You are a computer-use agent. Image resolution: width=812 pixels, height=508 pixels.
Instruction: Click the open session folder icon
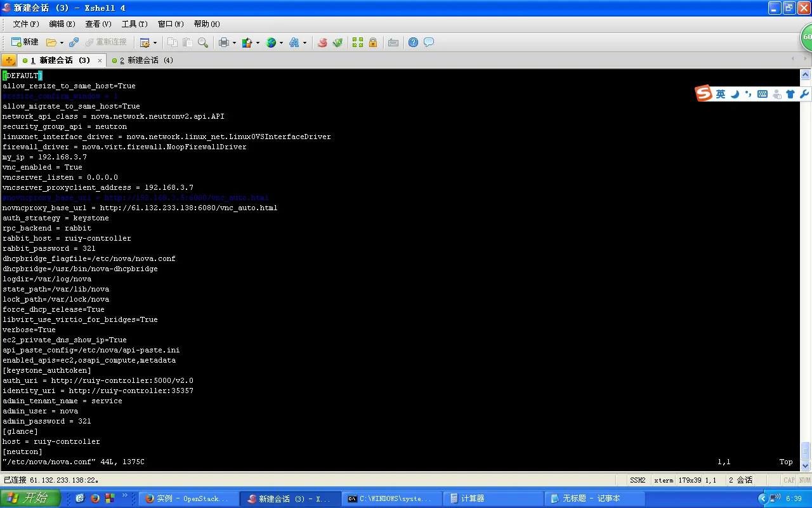point(51,43)
